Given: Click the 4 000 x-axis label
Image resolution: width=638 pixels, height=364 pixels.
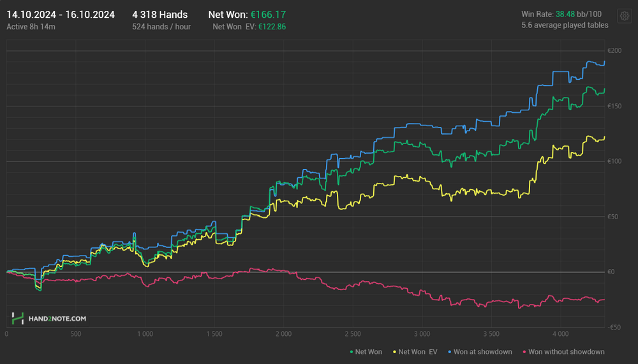Looking at the screenshot, I should (x=560, y=334).
